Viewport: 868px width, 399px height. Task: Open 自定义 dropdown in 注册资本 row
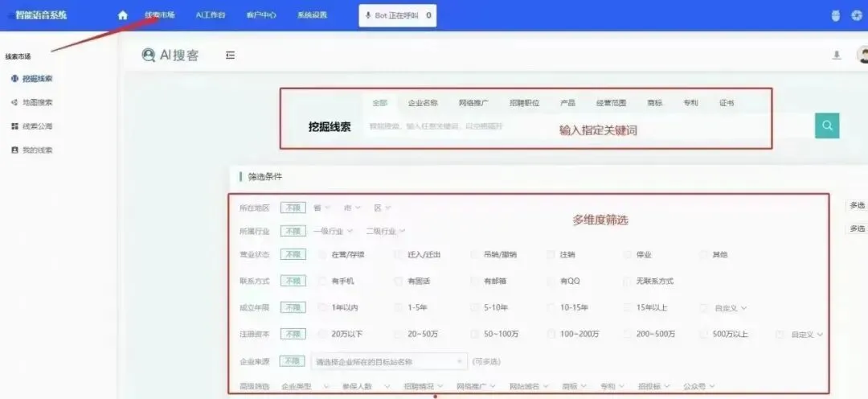807,335
